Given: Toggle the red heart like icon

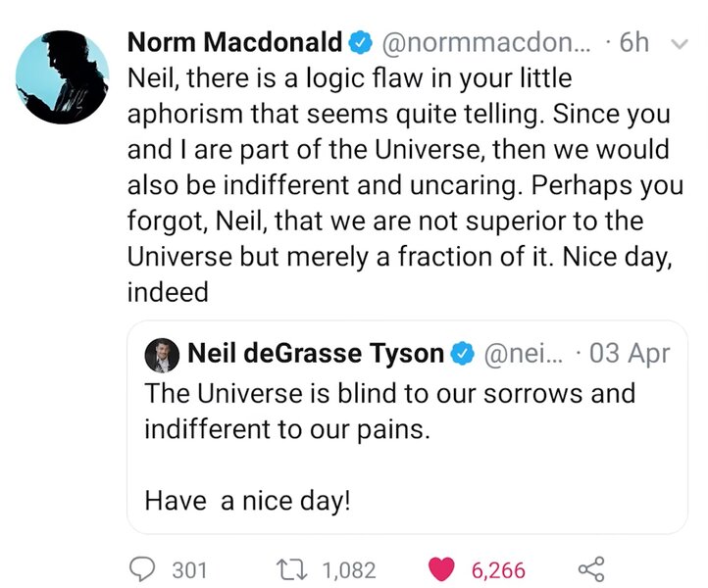Looking at the screenshot, I should coord(443,569).
